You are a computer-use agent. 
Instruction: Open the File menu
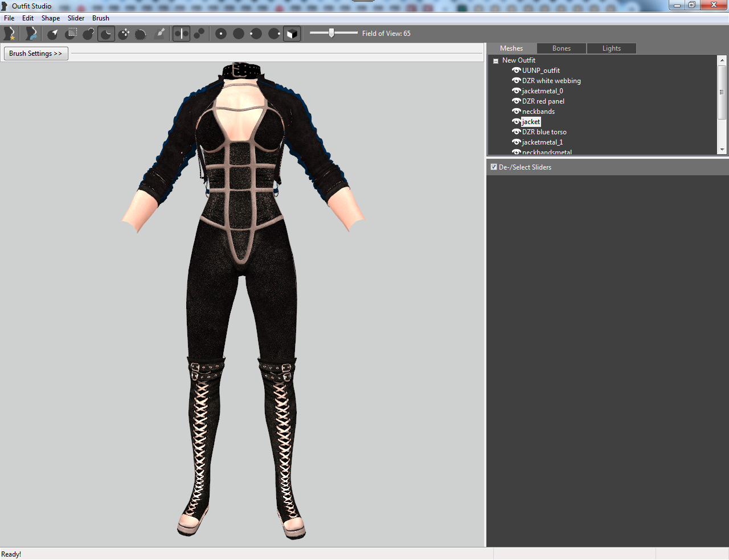coord(9,18)
